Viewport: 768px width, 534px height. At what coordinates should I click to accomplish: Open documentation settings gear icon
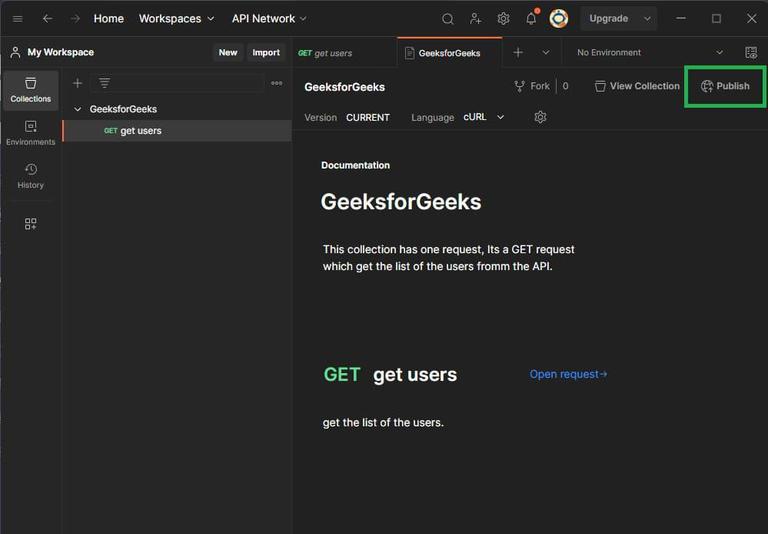coord(540,117)
